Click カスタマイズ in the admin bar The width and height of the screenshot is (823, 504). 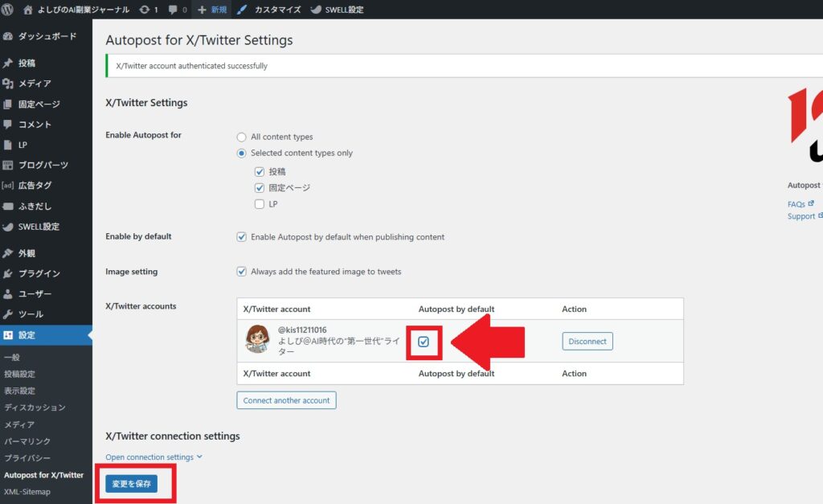[x=277, y=10]
